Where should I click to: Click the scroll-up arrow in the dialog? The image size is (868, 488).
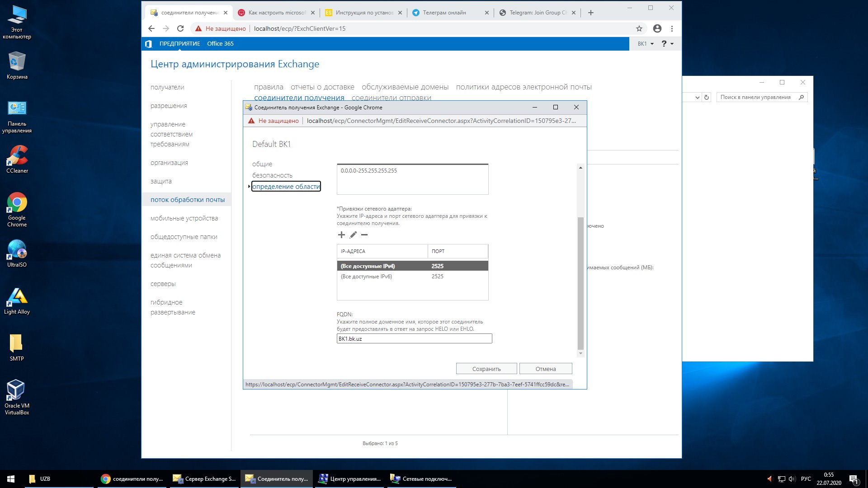pos(580,168)
